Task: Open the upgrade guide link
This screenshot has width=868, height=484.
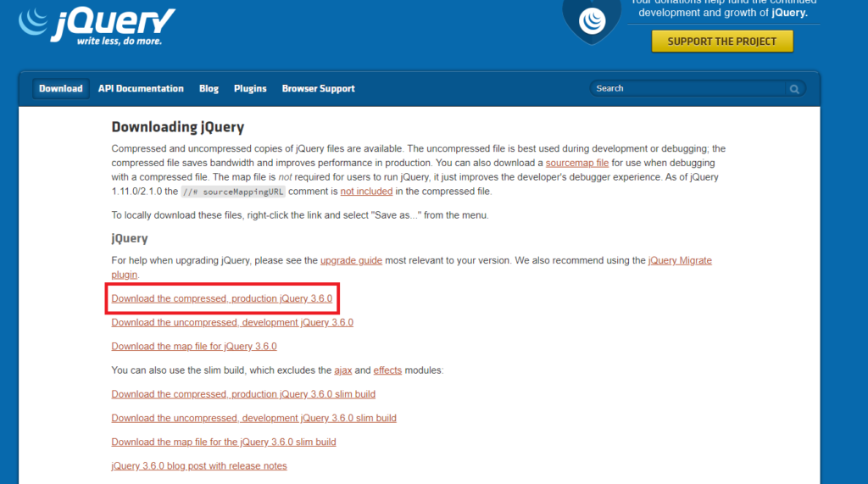Action: coord(351,261)
